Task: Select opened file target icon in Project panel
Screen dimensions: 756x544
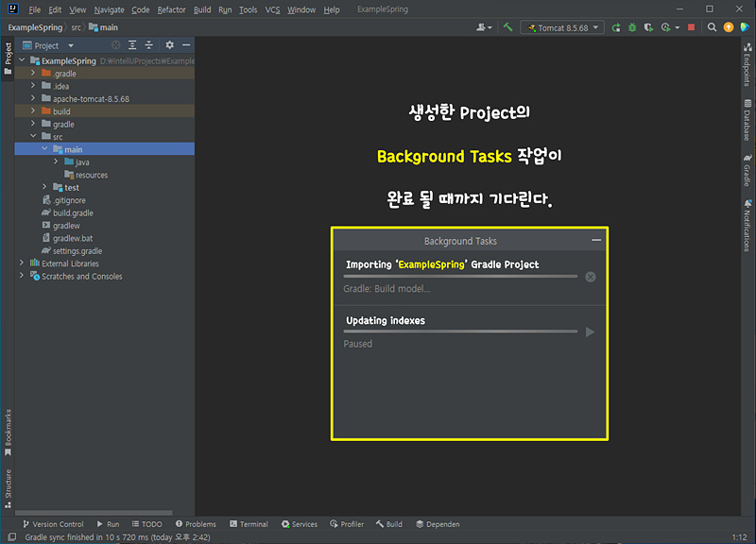Action: point(115,45)
